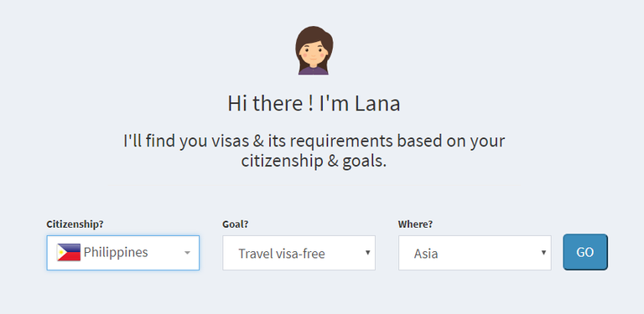Click the word "Lana" in the heading
The width and height of the screenshot is (644, 314).
point(378,103)
